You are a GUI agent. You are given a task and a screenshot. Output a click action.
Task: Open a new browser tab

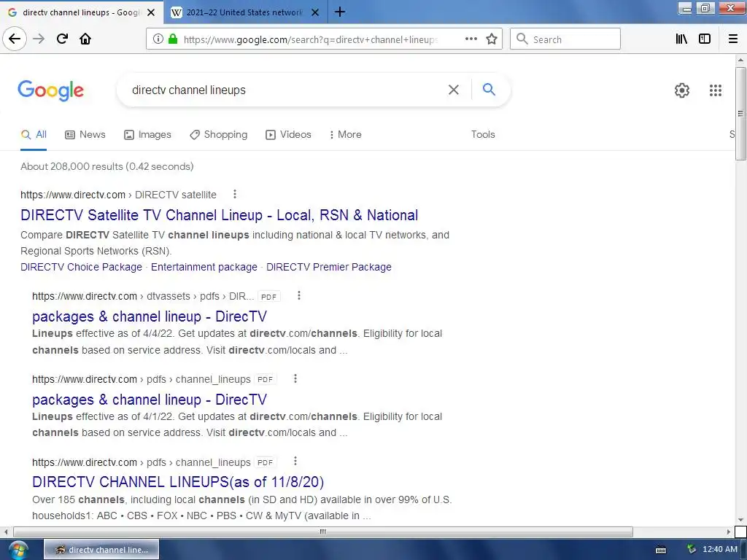(x=340, y=12)
